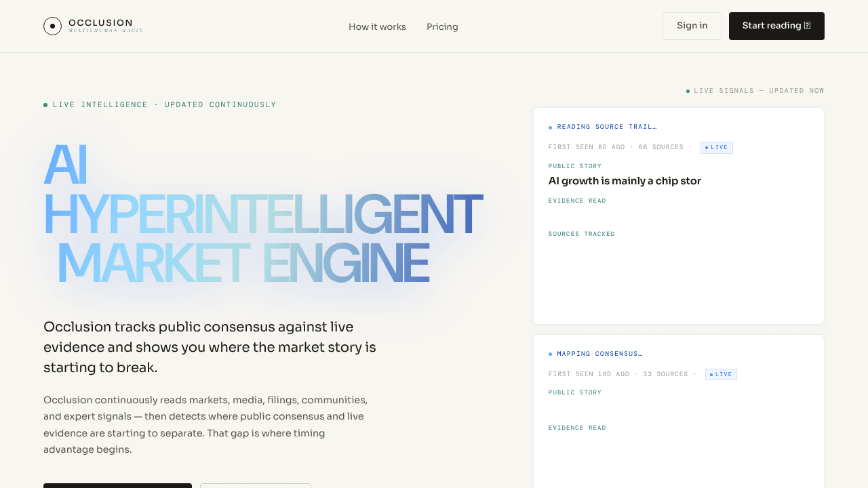This screenshot has width=868, height=488.
Task: Click "PUBLIC STORY" label in Reading Source Trail card
Action: click(x=575, y=166)
